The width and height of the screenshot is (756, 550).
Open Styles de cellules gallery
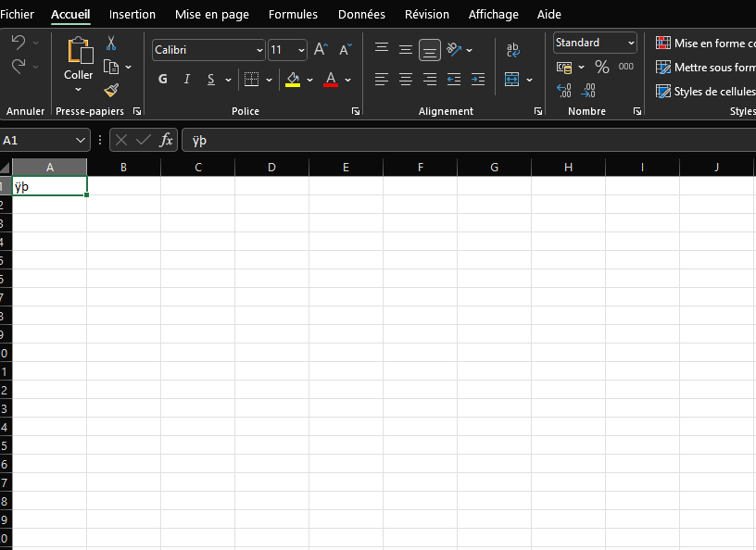point(706,91)
